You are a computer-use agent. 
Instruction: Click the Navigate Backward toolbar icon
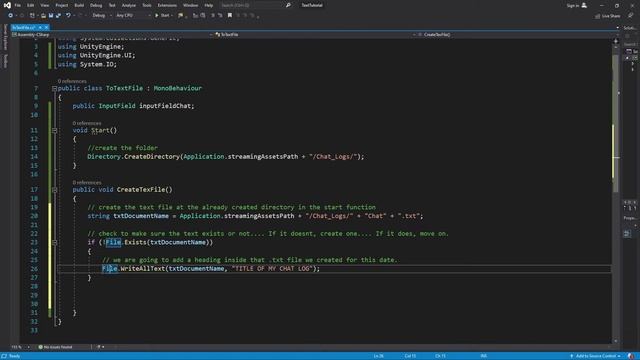click(x=10, y=16)
